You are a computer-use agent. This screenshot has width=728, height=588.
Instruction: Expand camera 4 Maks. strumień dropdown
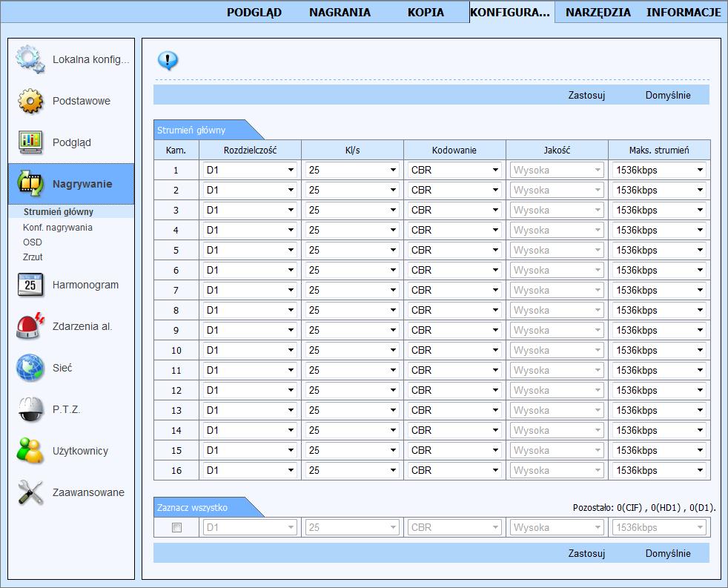point(659,230)
